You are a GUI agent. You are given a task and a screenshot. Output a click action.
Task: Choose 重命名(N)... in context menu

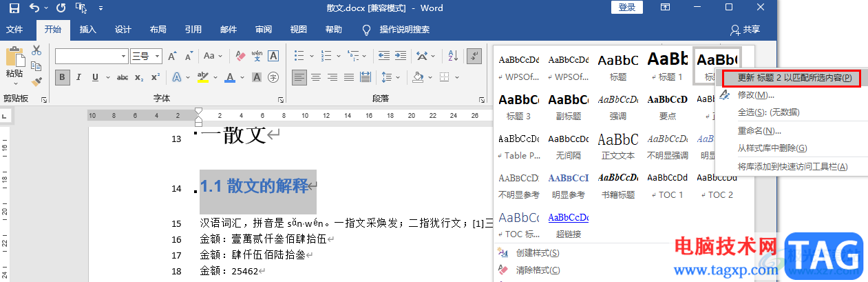[759, 130]
